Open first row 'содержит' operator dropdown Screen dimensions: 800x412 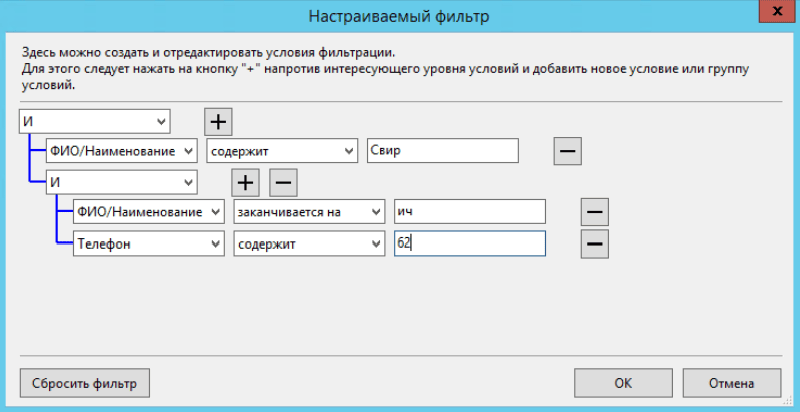(282, 151)
